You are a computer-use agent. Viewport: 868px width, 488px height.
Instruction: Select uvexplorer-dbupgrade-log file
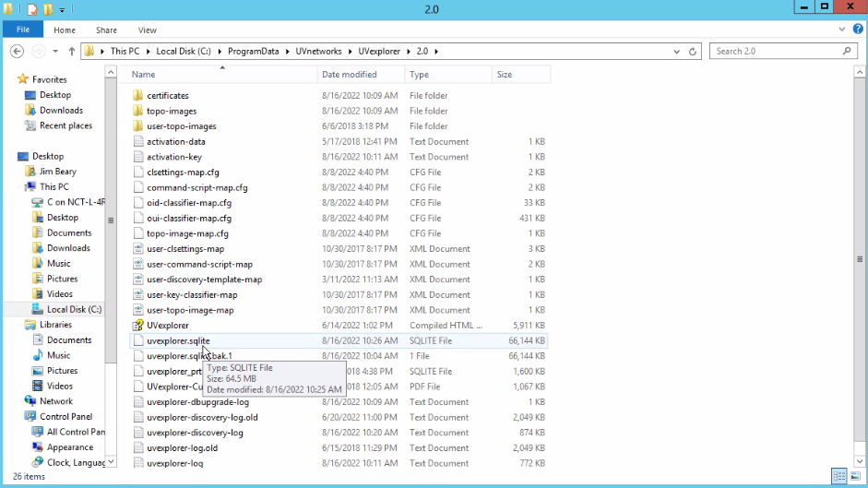[x=197, y=402]
